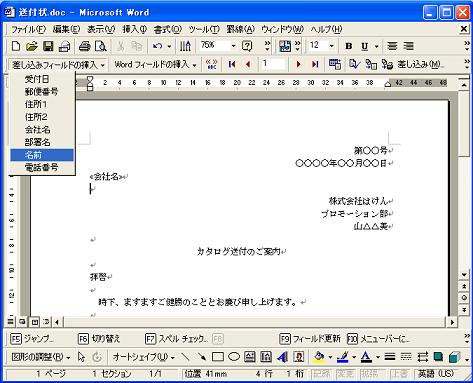This screenshot has width=473, height=383.
Task: Go to first merge record
Action: [x=232, y=64]
